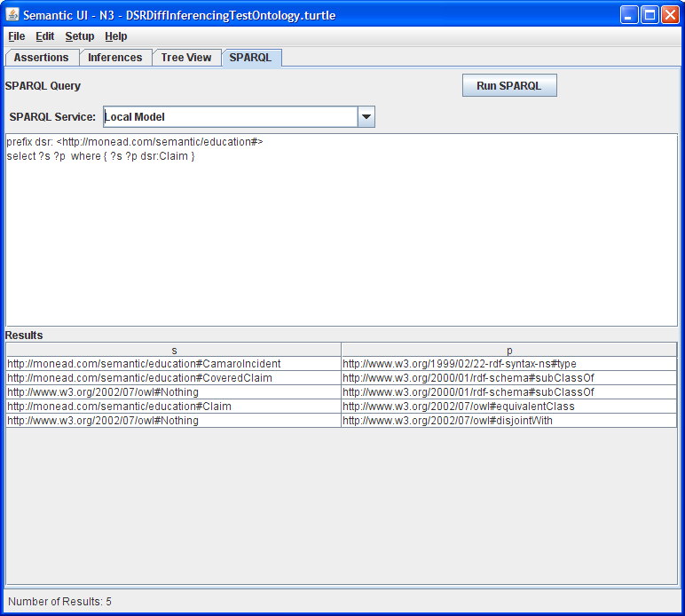Select rdf-schema#subClassOf cell beside first owl#Nothing

509,392
